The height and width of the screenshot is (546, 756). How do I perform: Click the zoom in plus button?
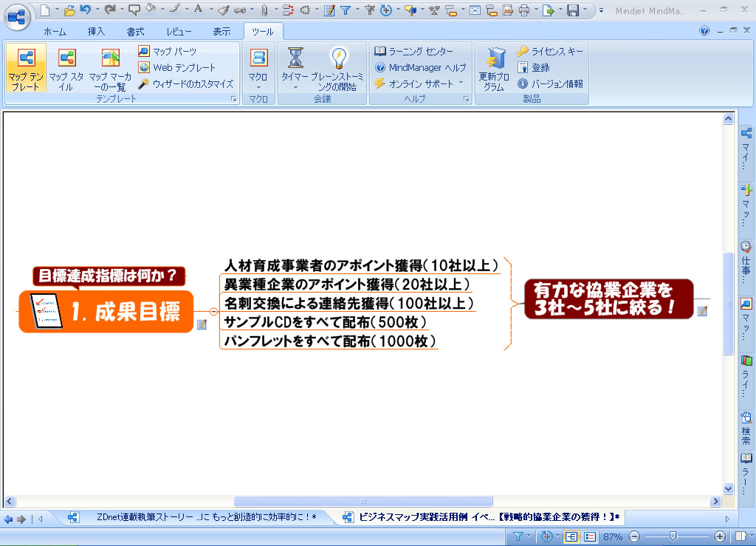point(720,536)
